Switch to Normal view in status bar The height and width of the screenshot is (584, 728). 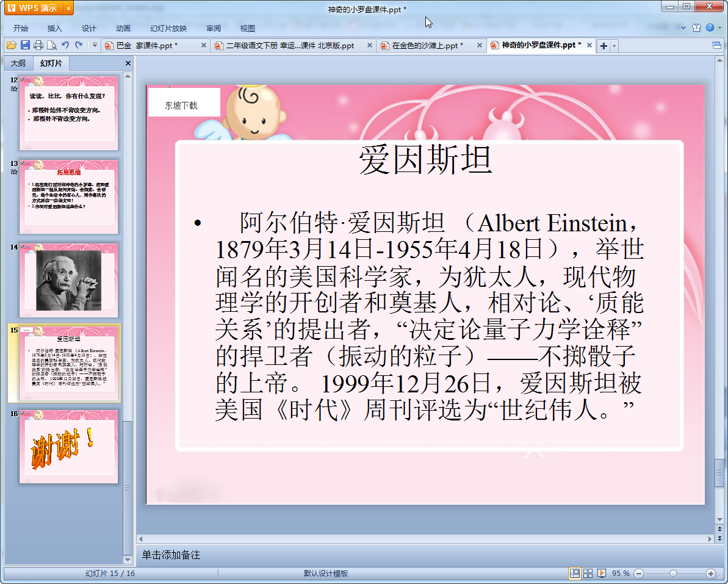point(574,573)
